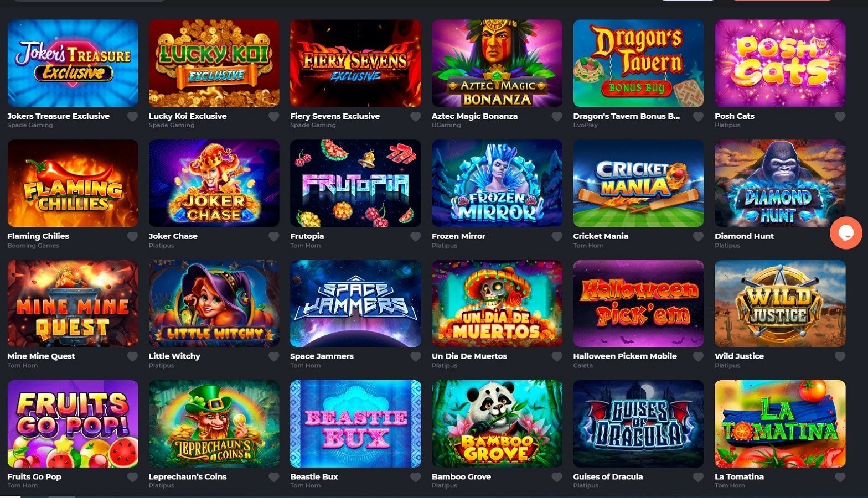Click heart icon next to Frutopia
The width and height of the screenshot is (868, 498).
tap(415, 236)
